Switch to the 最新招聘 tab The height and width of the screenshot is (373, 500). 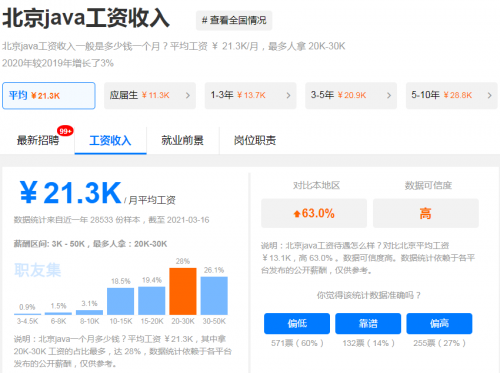pos(38,140)
